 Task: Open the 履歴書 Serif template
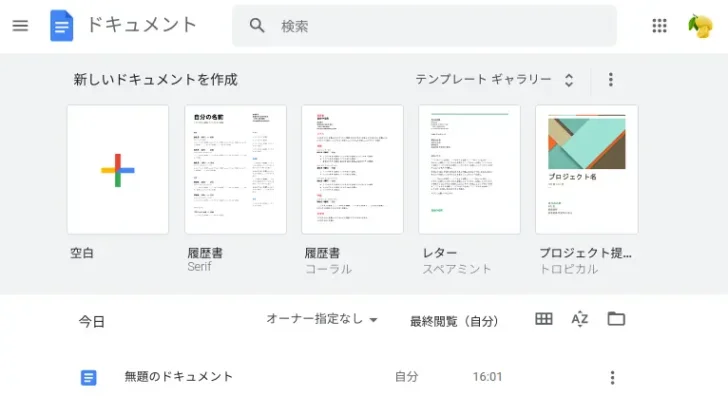[x=235, y=169]
